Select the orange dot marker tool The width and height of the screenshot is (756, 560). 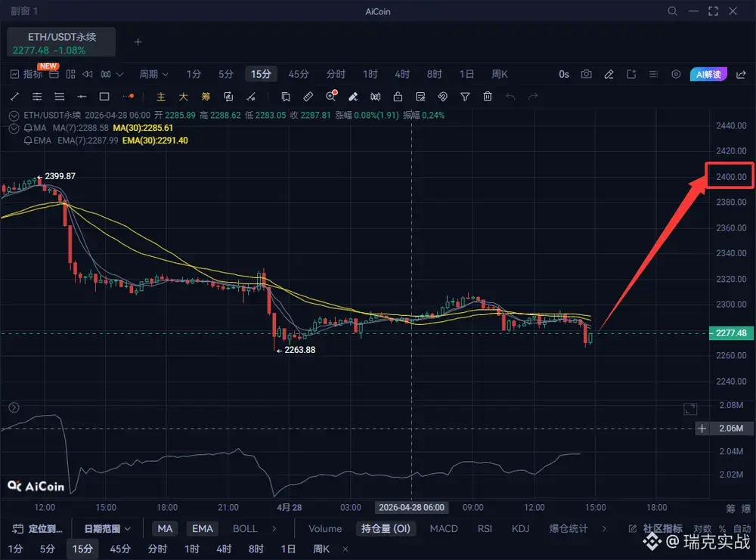129,97
